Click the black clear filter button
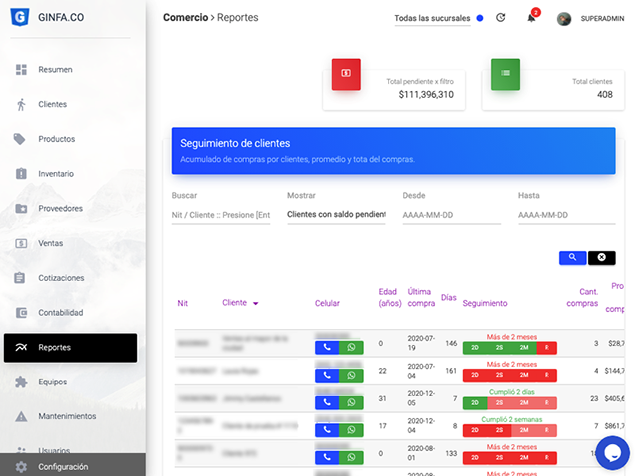Image resolution: width=635 pixels, height=476 pixels. pyautogui.click(x=601, y=257)
